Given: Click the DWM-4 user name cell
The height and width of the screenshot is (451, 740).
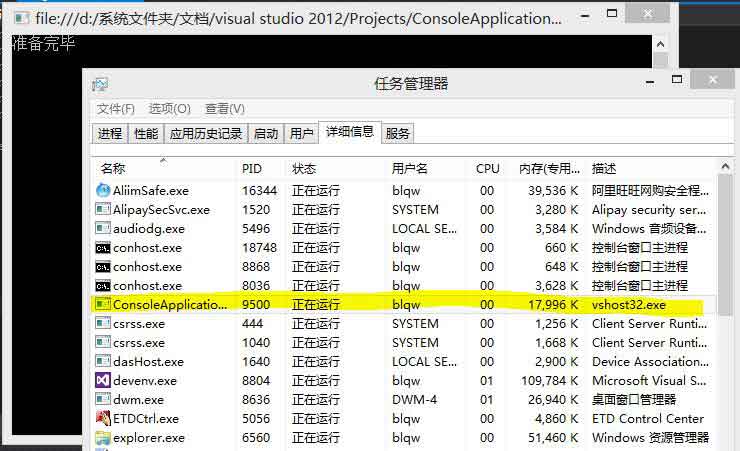Looking at the screenshot, I should click(x=414, y=400).
